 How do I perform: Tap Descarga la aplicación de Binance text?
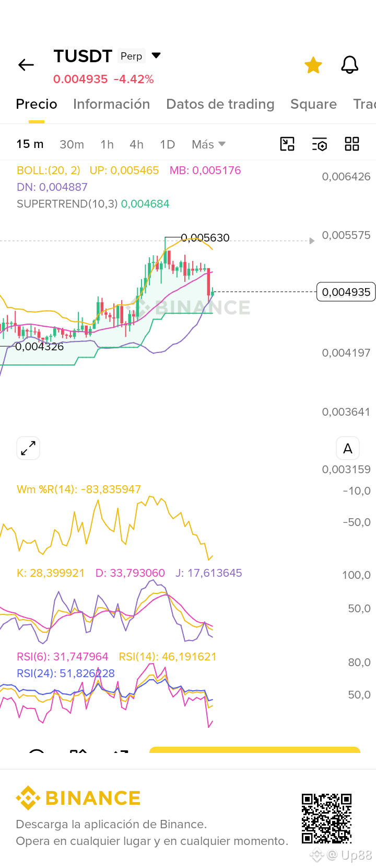111,824
